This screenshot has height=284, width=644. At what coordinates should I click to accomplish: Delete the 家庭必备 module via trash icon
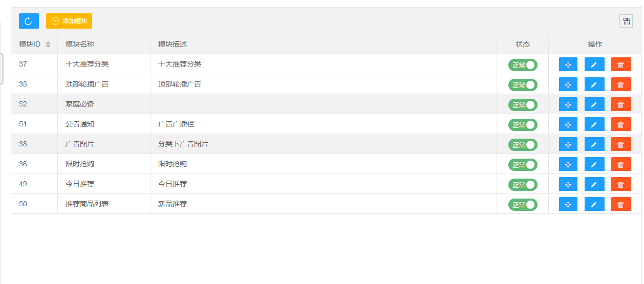[x=621, y=104]
